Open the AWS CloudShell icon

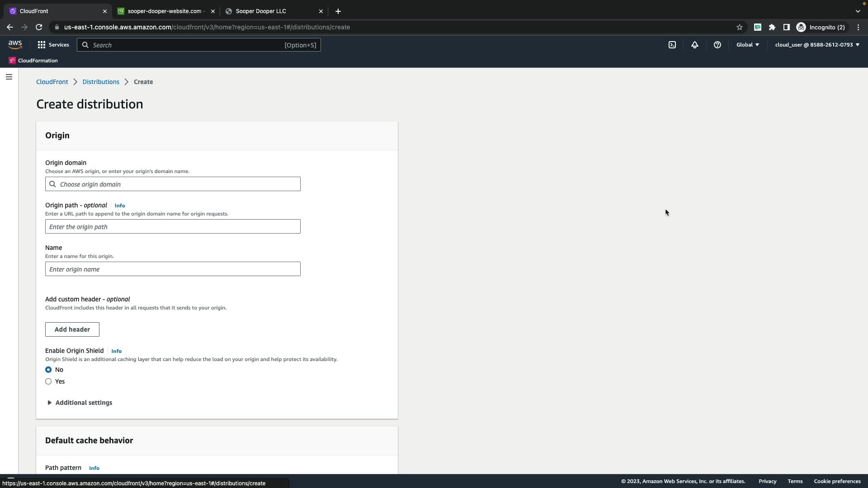point(672,45)
